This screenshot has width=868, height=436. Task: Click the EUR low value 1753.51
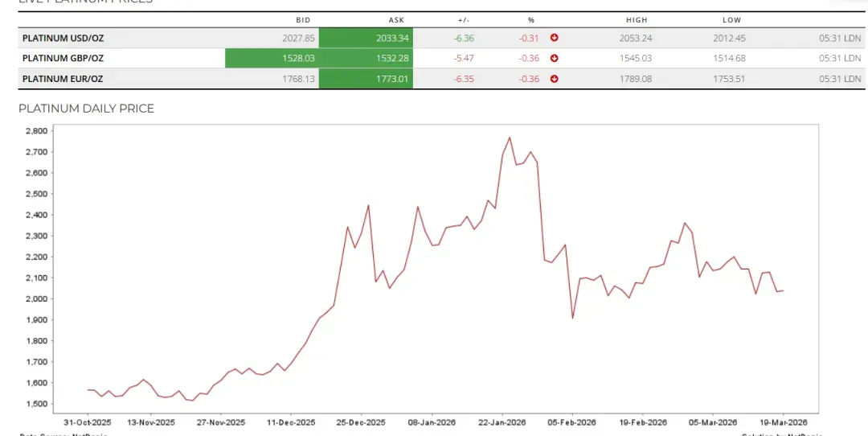tap(730, 79)
